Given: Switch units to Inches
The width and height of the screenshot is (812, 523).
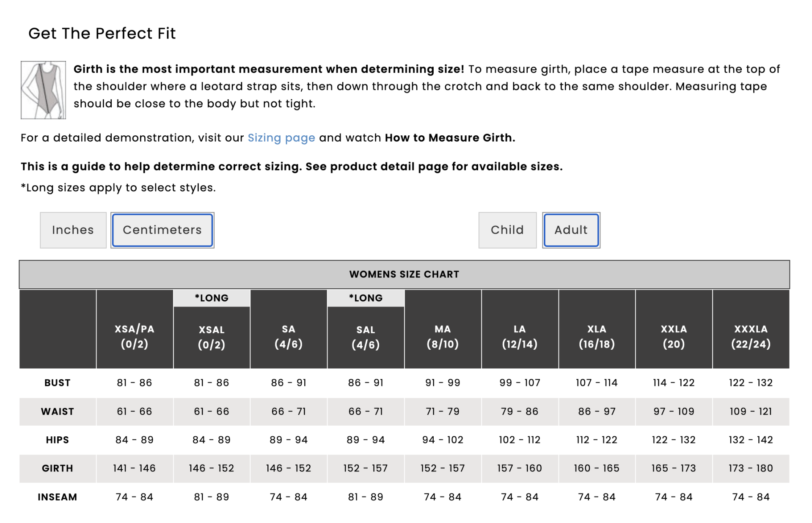Looking at the screenshot, I should click(x=73, y=230).
